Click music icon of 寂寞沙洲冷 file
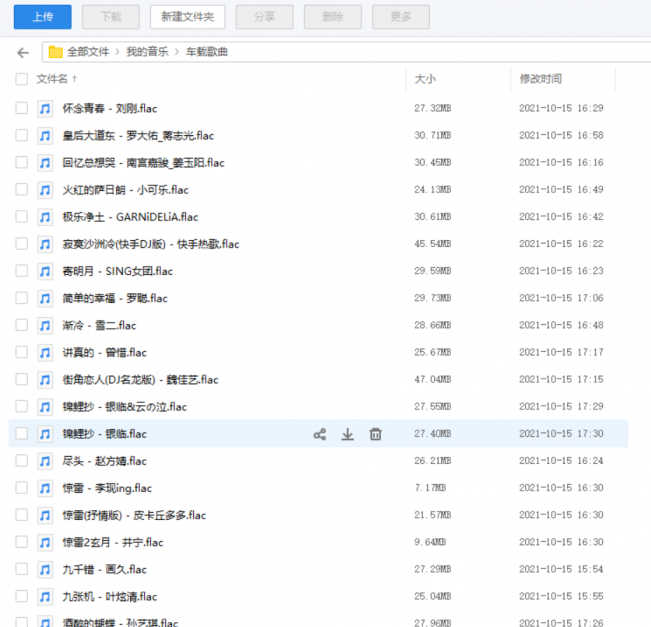 click(x=45, y=244)
